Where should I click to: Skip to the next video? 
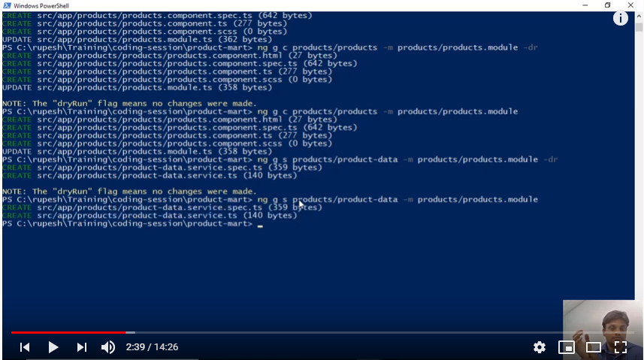[81, 347]
